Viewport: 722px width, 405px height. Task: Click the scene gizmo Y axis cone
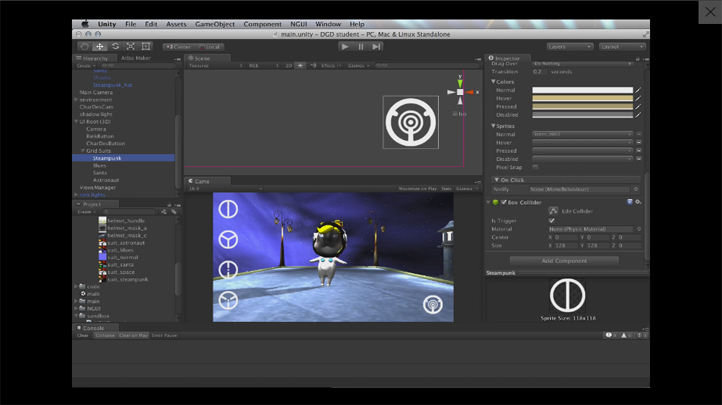(x=460, y=83)
